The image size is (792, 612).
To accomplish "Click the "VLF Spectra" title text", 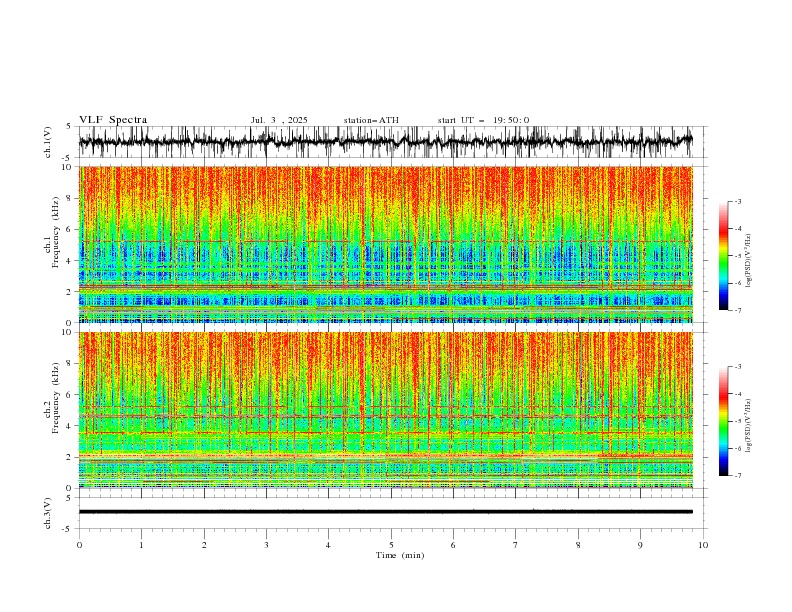I will pos(113,120).
